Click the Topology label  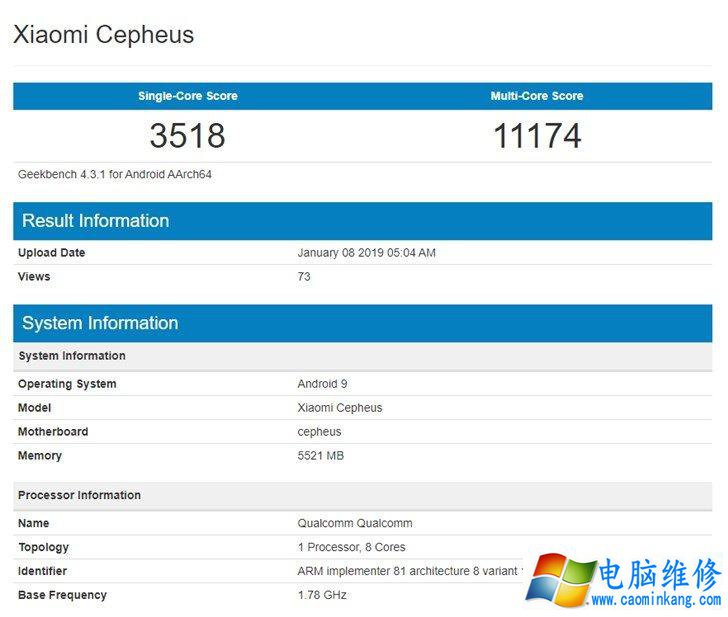[x=44, y=547]
